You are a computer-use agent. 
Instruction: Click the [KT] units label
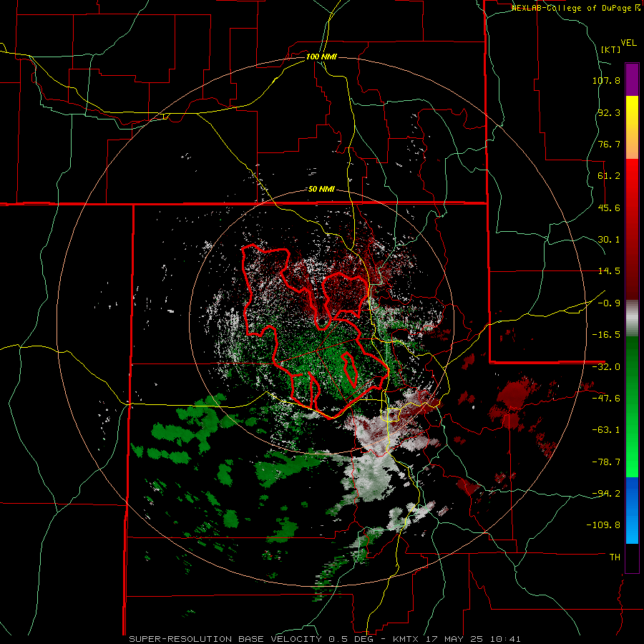(x=610, y=49)
